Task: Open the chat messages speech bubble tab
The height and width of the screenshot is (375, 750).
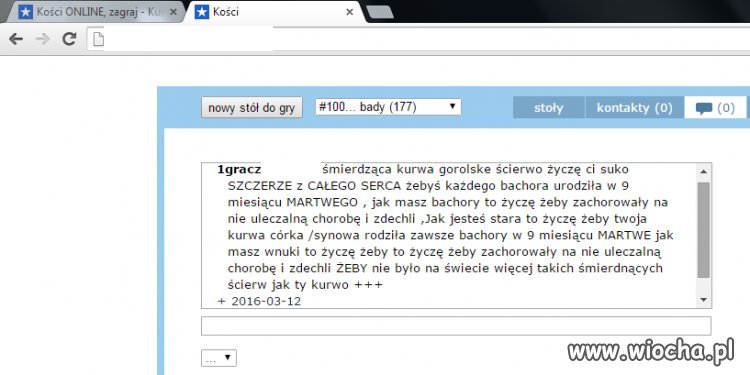Action: [716, 108]
